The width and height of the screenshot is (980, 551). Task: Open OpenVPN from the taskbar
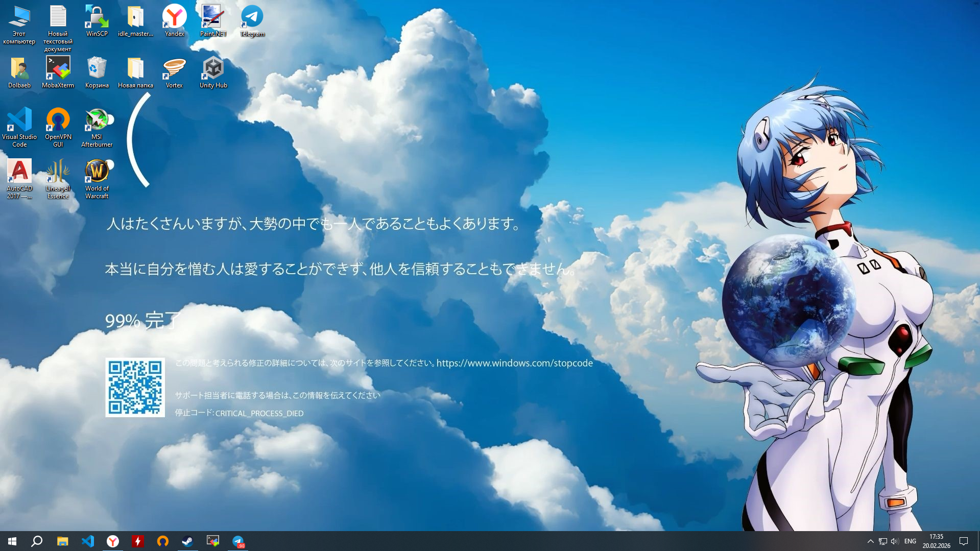point(162,541)
